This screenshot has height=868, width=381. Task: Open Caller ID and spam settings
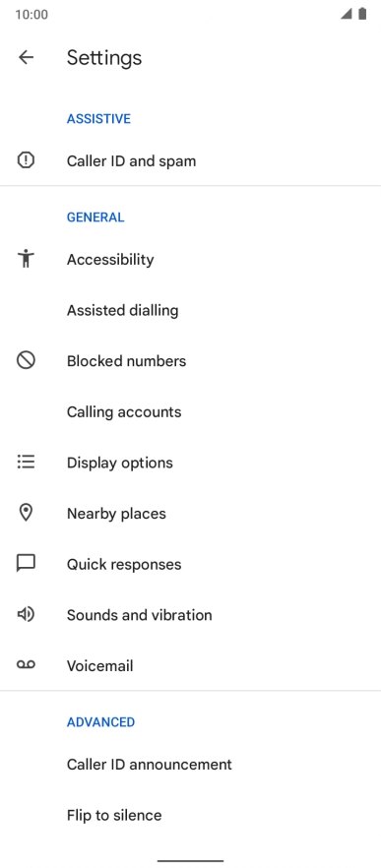pyautogui.click(x=191, y=161)
